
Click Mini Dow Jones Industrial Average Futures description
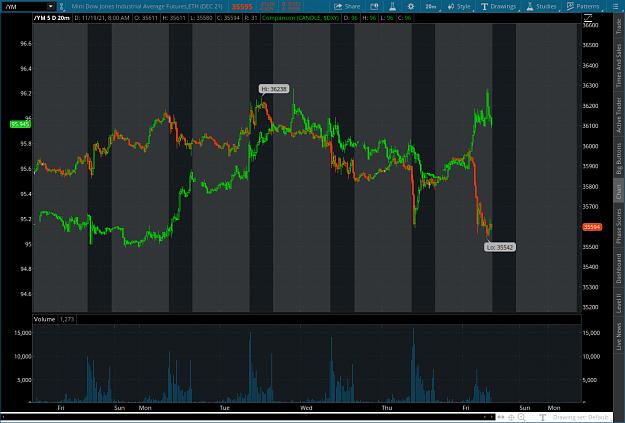(x=147, y=6)
